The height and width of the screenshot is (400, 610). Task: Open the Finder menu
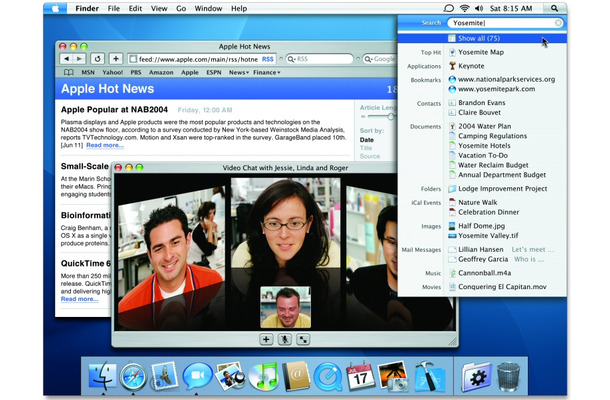click(87, 8)
